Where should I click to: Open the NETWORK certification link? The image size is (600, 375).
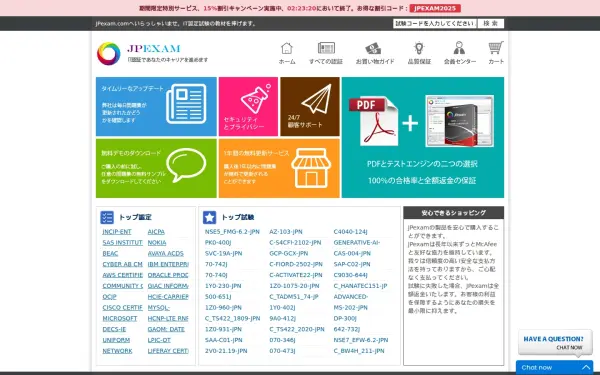tap(117, 351)
